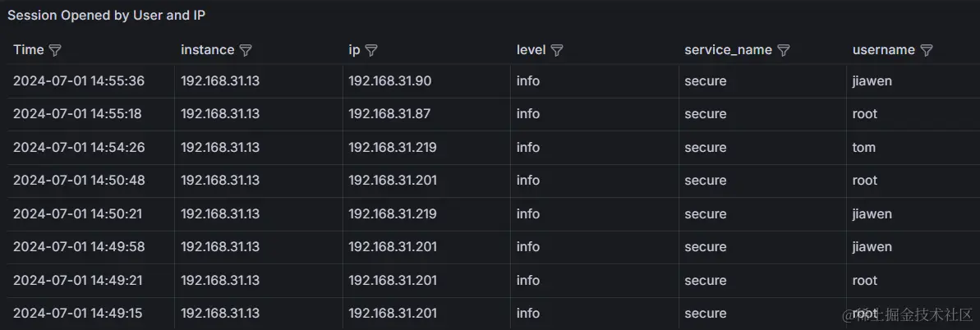Image resolution: width=980 pixels, height=330 pixels.
Task: Sort by the username column header
Action: click(883, 50)
